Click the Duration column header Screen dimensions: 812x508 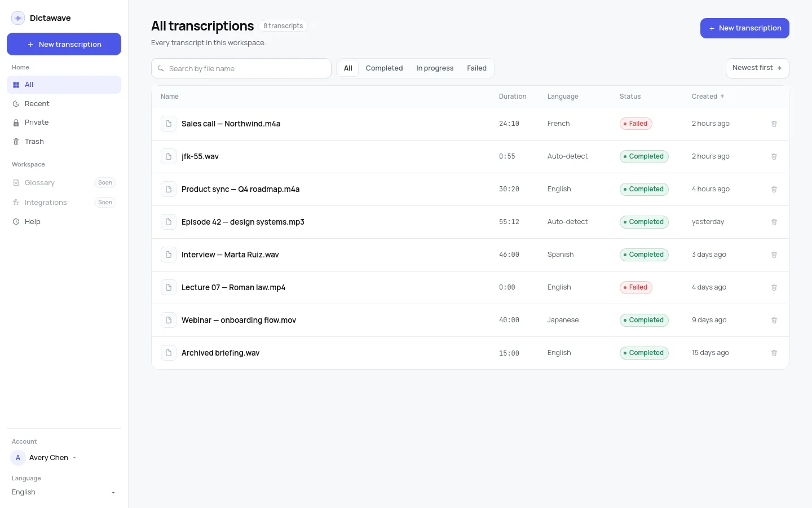pos(513,97)
